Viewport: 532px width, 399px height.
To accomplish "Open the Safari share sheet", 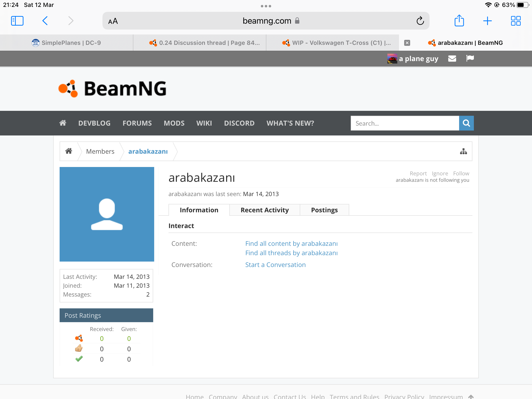I will 459,20.
